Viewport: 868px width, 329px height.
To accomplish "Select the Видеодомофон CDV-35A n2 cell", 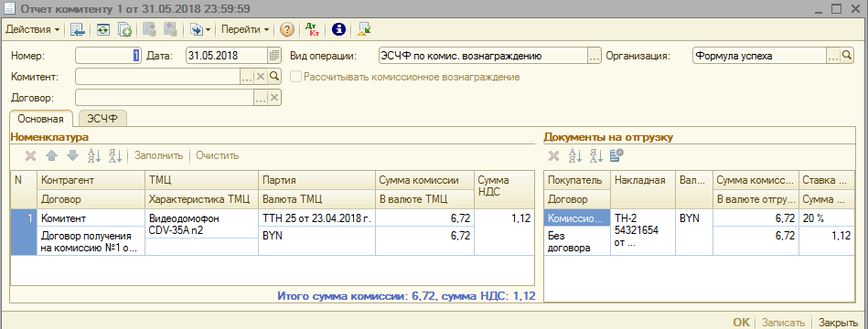I will [x=201, y=224].
